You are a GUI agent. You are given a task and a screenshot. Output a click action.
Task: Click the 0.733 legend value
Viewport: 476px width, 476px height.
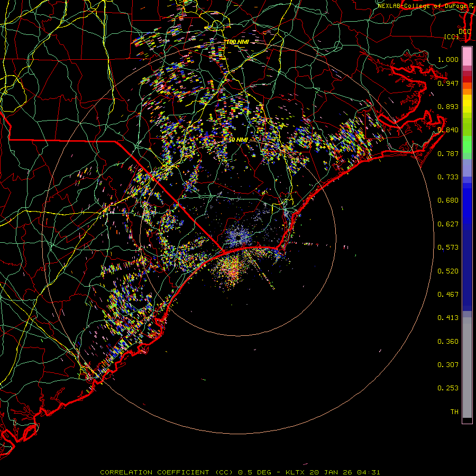(448, 177)
